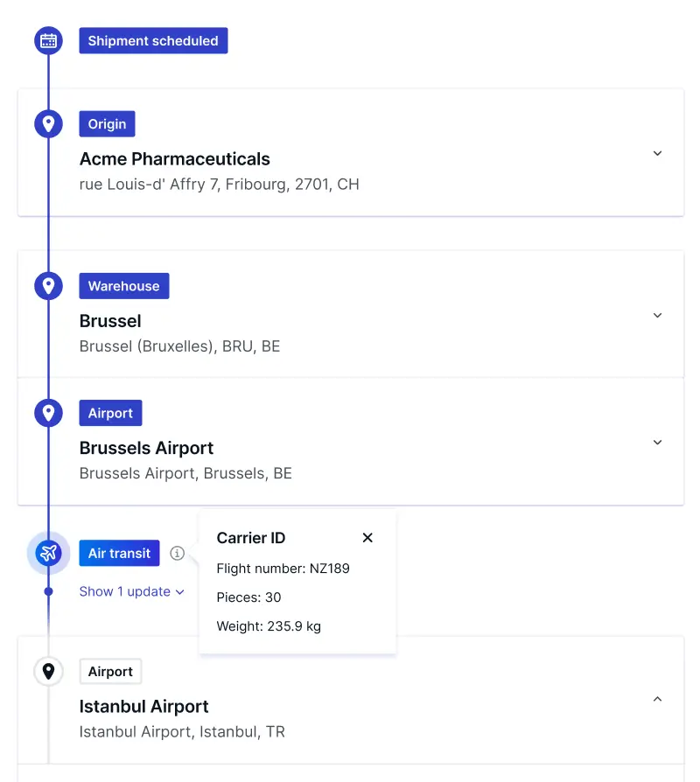
Task: Expand the Acme Pharmaceuticals origin card
Action: tap(658, 153)
